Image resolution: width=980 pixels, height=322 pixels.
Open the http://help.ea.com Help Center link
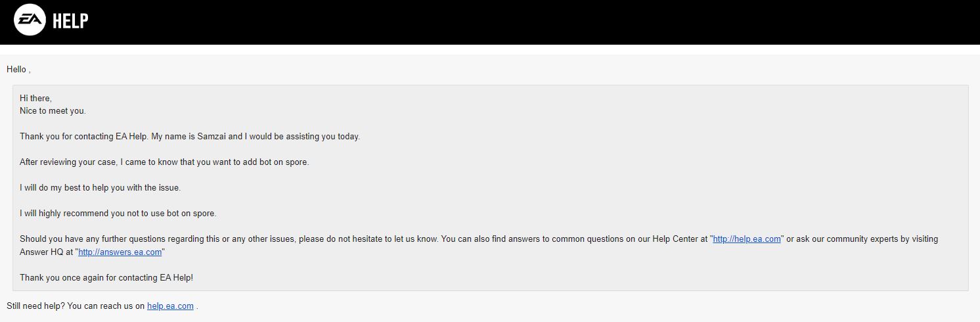tap(747, 239)
